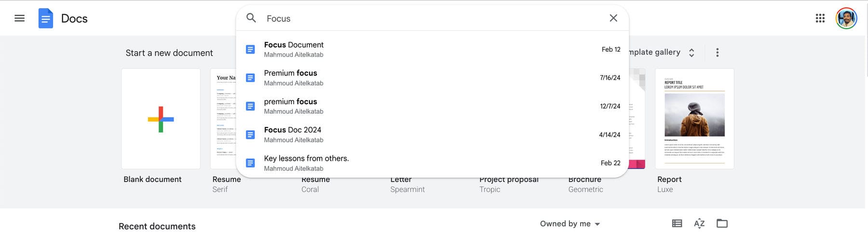Click the search magnifier icon
The height and width of the screenshot is (240, 868).
(251, 18)
